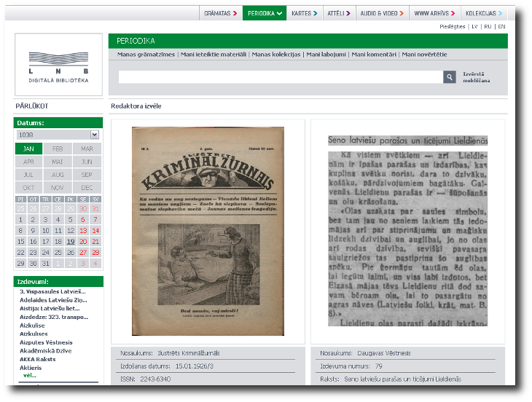This screenshot has width=532, height=402.
Task: Open publication Adelaides Latviešu Ziņ...
Action: [x=53, y=300]
